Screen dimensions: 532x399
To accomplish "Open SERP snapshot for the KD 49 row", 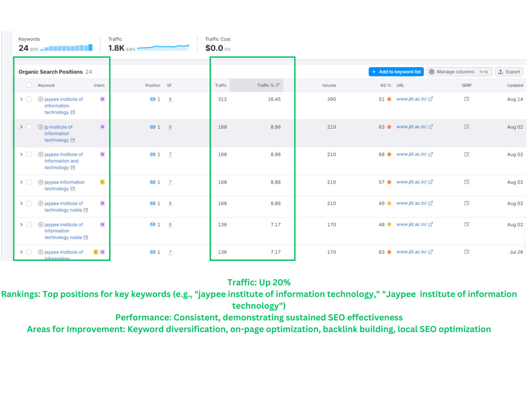I will coord(467,203).
